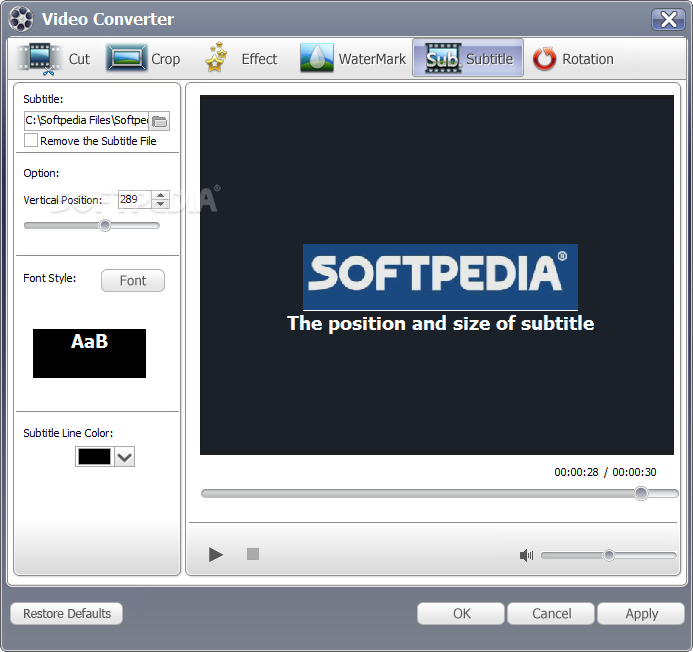Switch to the Crop tab
693x652 pixels.
click(x=143, y=59)
